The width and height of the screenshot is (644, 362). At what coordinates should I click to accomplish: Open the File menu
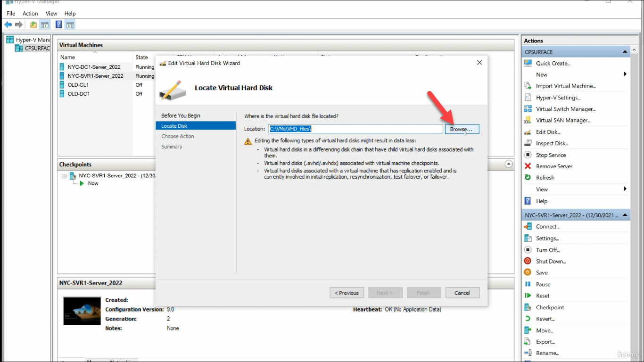[x=11, y=14]
